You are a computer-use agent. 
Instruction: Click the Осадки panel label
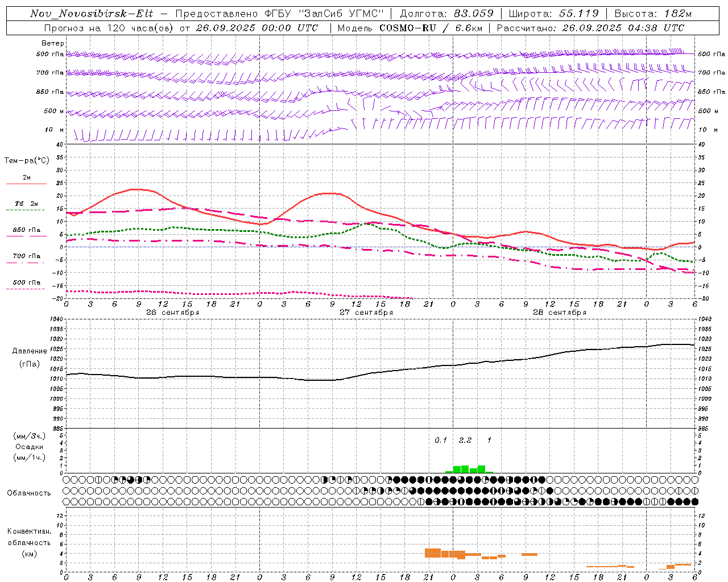[30, 447]
